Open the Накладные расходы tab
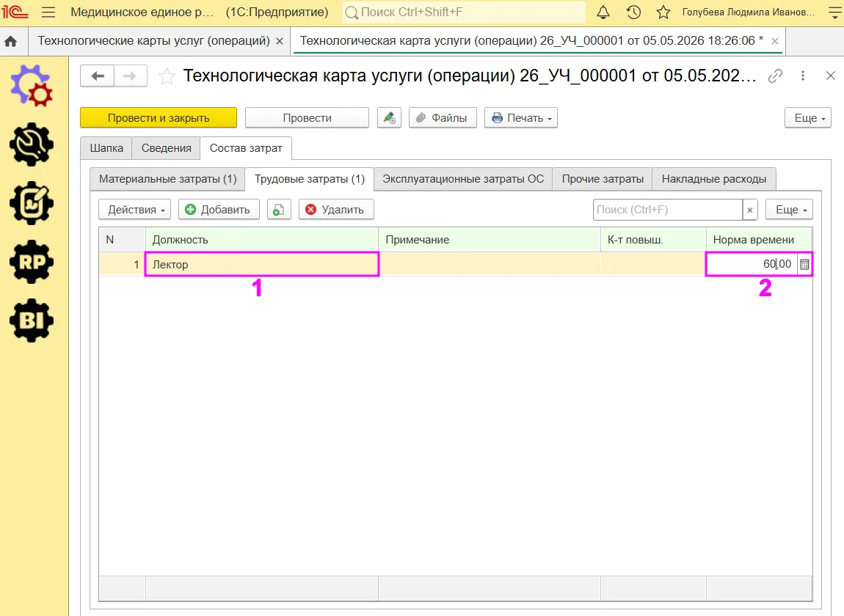844x616 pixels. [x=714, y=179]
